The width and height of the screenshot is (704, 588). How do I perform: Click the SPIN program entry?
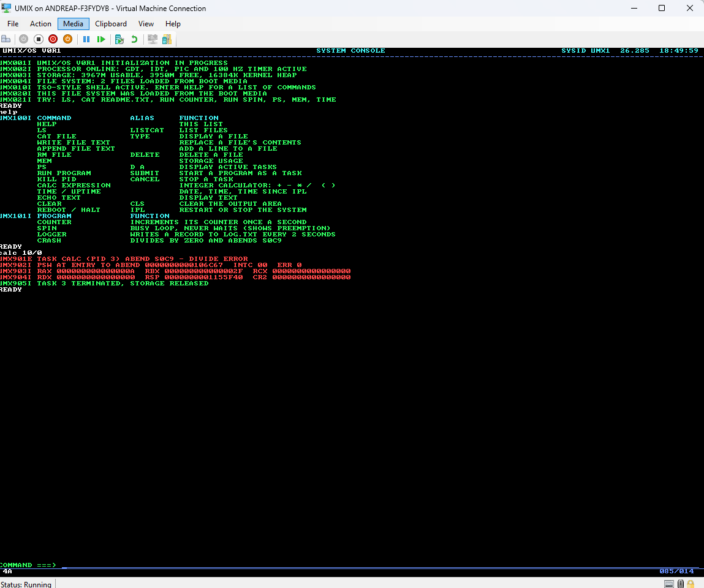(47, 228)
